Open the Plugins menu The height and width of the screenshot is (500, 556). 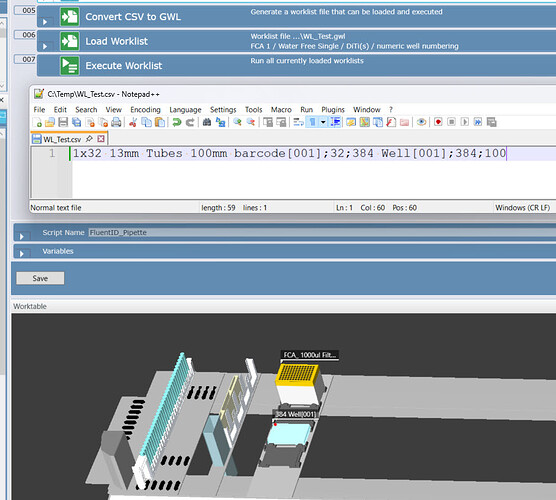pos(333,110)
